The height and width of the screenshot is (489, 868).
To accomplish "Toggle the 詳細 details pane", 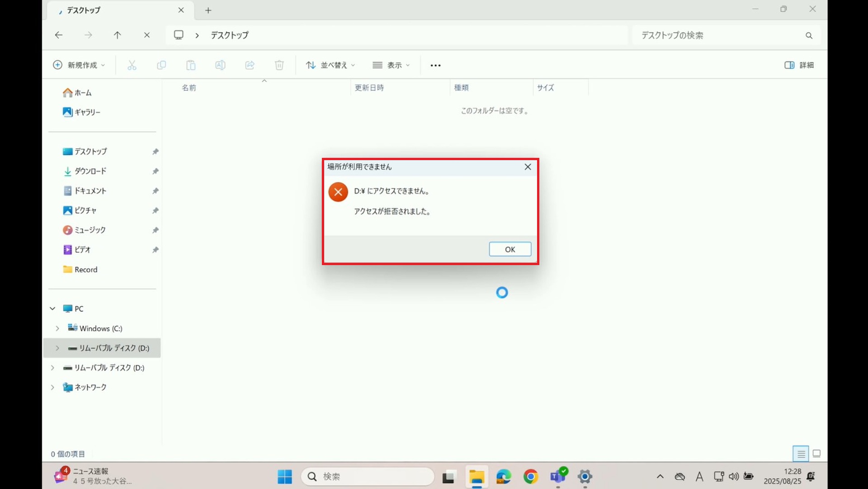I will point(799,65).
